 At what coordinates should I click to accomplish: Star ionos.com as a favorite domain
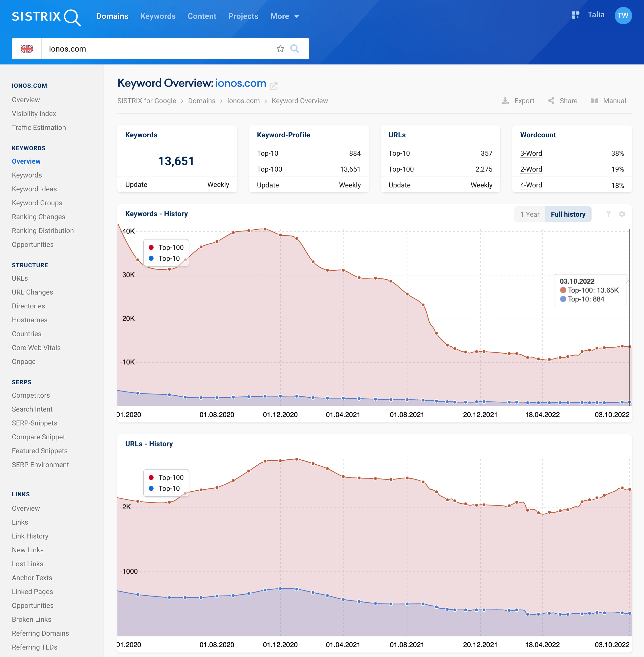click(280, 48)
